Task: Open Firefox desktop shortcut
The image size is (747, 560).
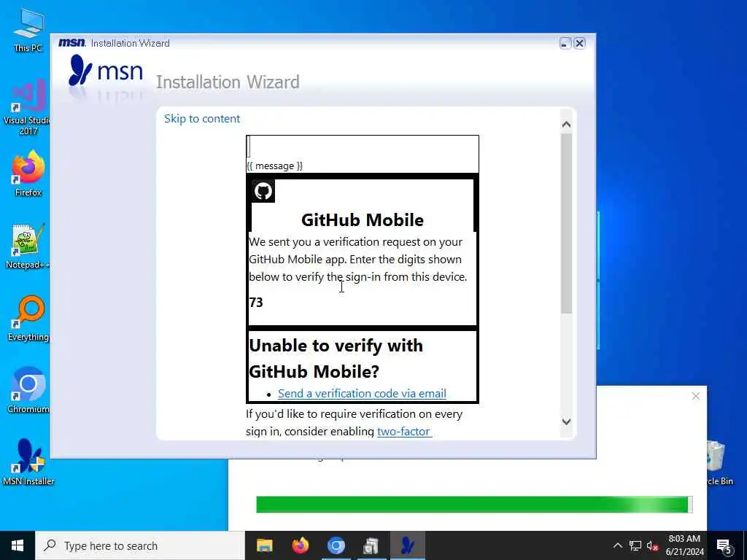Action: tap(28, 174)
